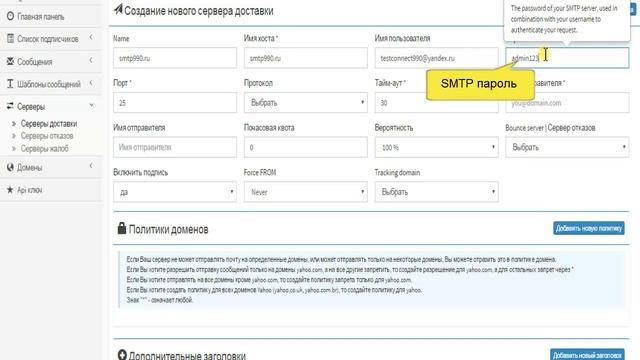Click the text icon beside Шаблоны сообщений
This screenshot has height=360, width=640.
click(x=10, y=84)
